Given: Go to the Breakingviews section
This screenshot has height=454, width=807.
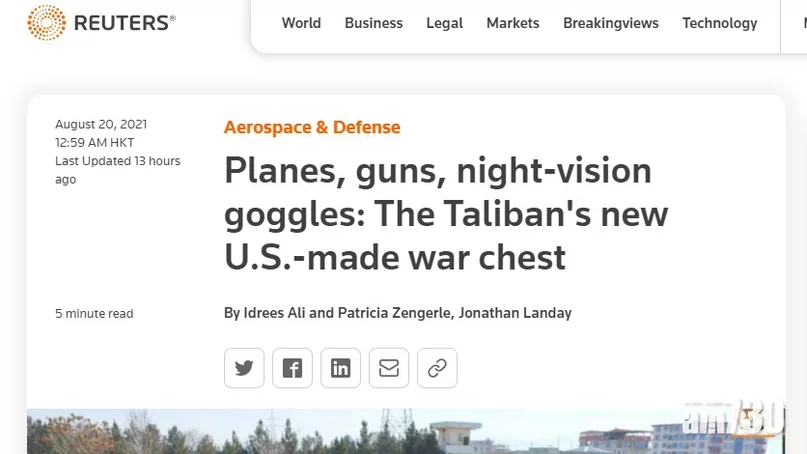Looking at the screenshot, I should click(x=611, y=23).
